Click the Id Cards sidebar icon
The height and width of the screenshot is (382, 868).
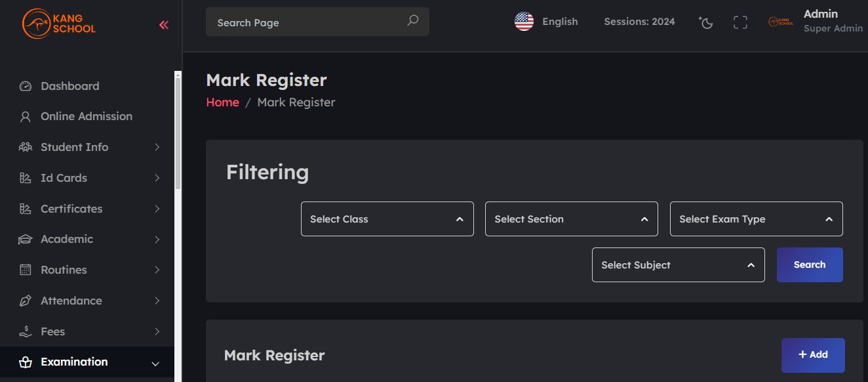26,178
